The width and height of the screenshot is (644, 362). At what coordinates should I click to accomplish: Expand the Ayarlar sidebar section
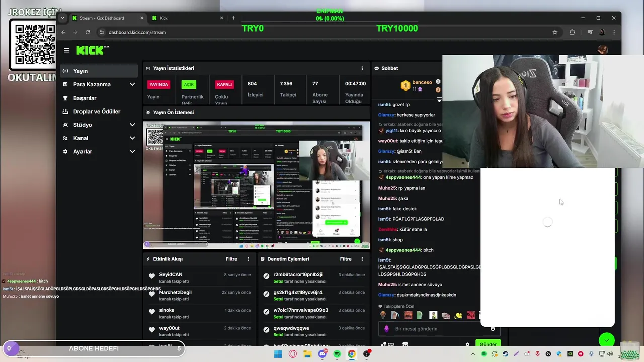[132, 151]
